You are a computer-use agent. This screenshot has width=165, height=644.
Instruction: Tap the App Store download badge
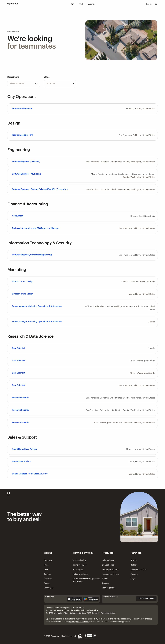74,599
